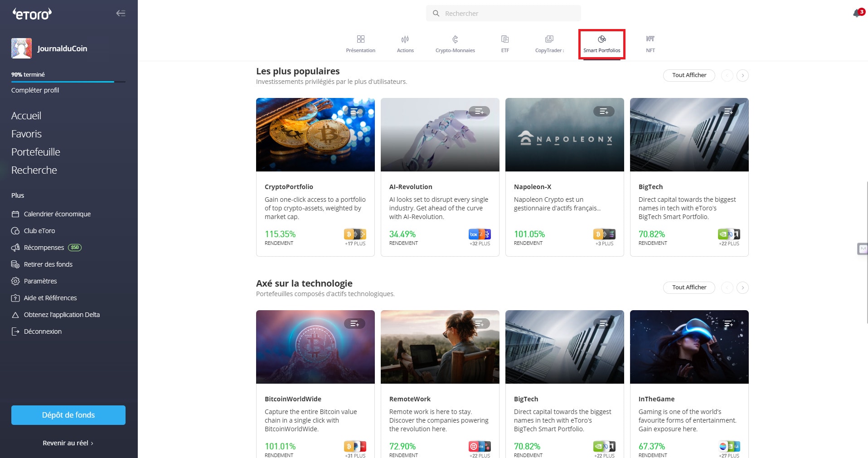Focus the Rechercher search field
Viewport: 868px width, 458px height.
(x=503, y=14)
